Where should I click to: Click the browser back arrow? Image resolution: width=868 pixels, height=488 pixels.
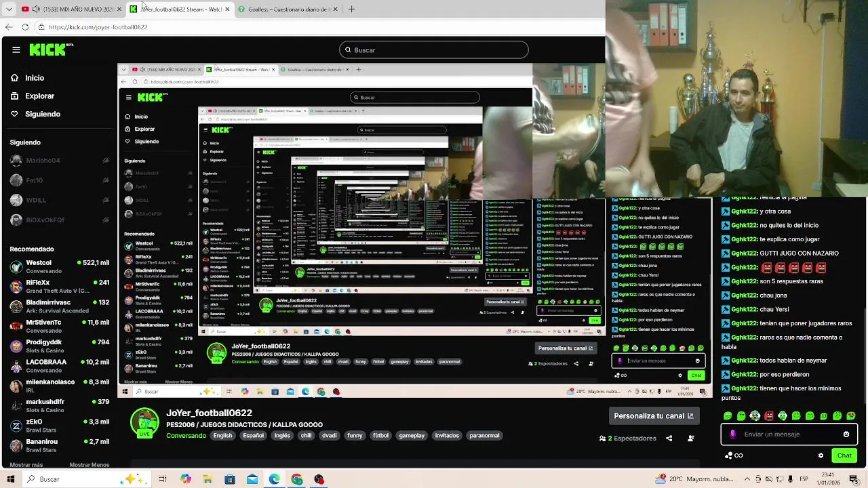click(x=9, y=27)
